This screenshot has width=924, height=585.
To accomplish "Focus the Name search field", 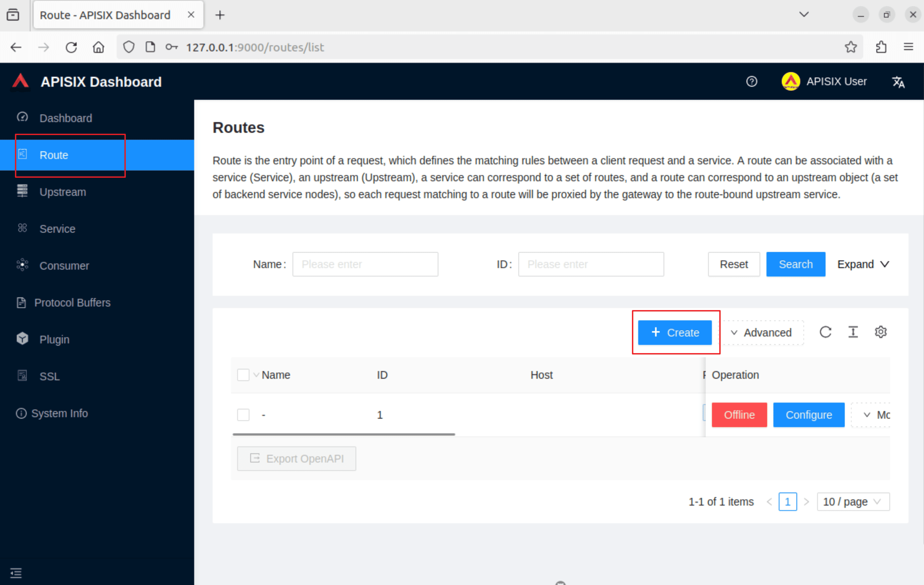I will 365,264.
